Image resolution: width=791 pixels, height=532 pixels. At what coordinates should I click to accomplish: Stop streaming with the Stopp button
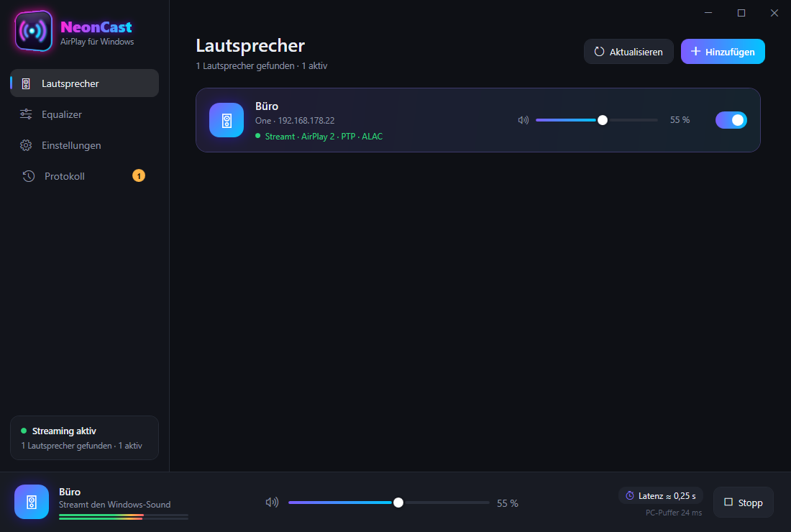(743, 503)
